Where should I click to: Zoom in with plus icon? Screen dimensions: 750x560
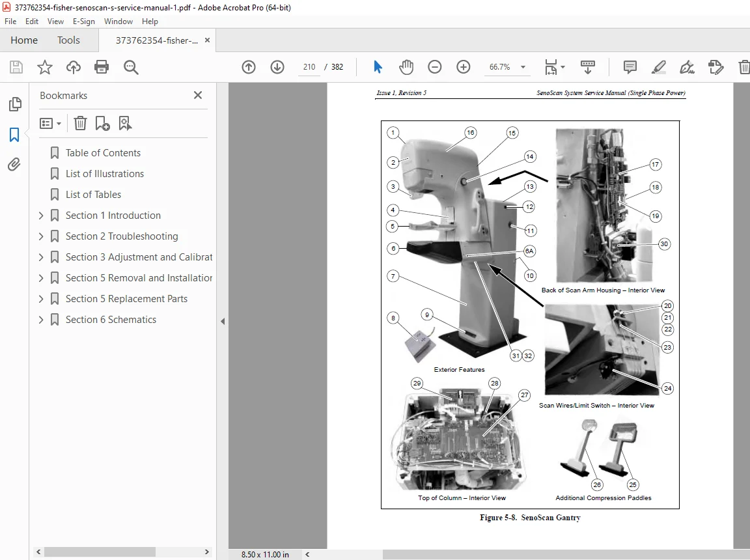point(464,67)
